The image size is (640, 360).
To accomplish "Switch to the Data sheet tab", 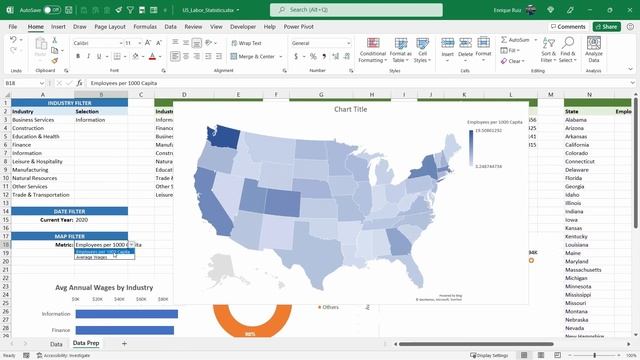I will coord(56,344).
